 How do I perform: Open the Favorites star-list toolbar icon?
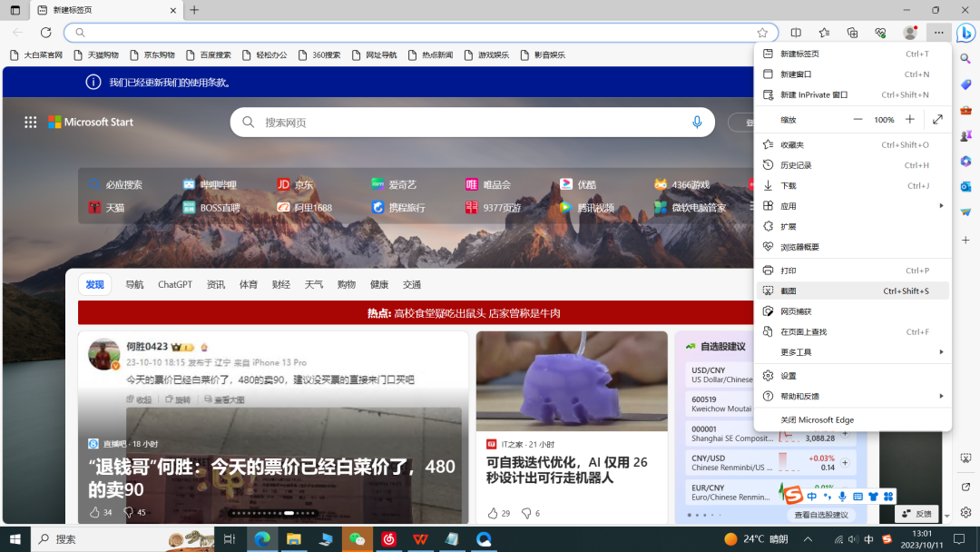[824, 33]
